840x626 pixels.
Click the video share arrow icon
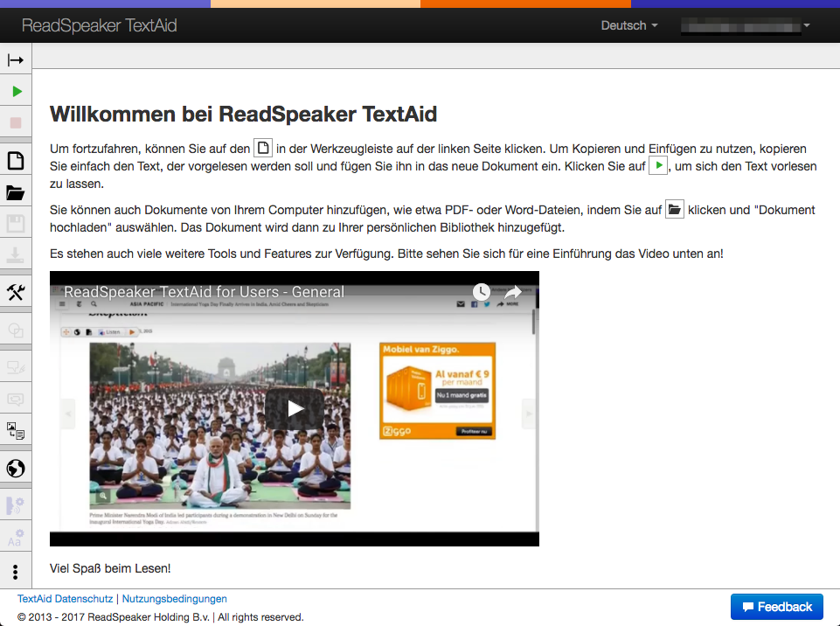(x=513, y=292)
